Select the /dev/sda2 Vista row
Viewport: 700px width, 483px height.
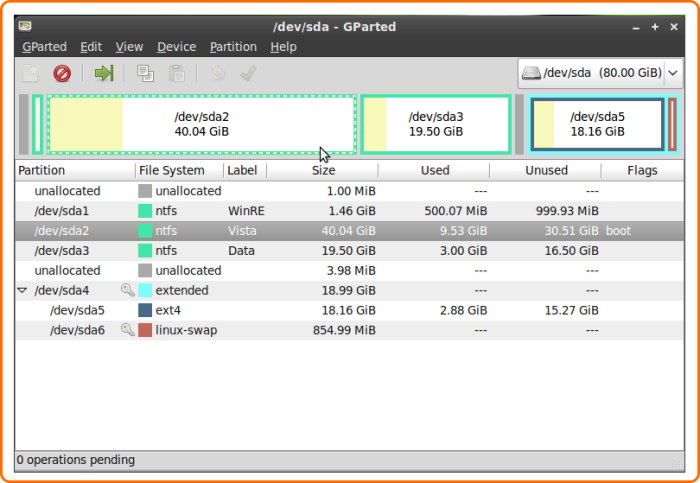(x=349, y=231)
